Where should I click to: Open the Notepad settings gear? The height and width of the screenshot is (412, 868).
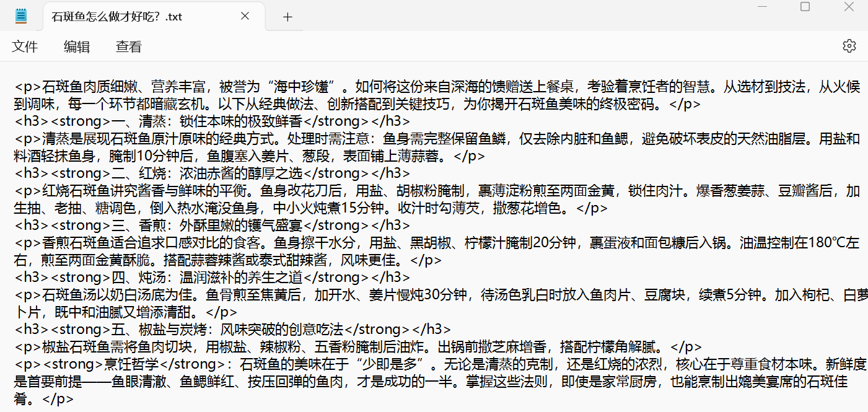click(849, 46)
